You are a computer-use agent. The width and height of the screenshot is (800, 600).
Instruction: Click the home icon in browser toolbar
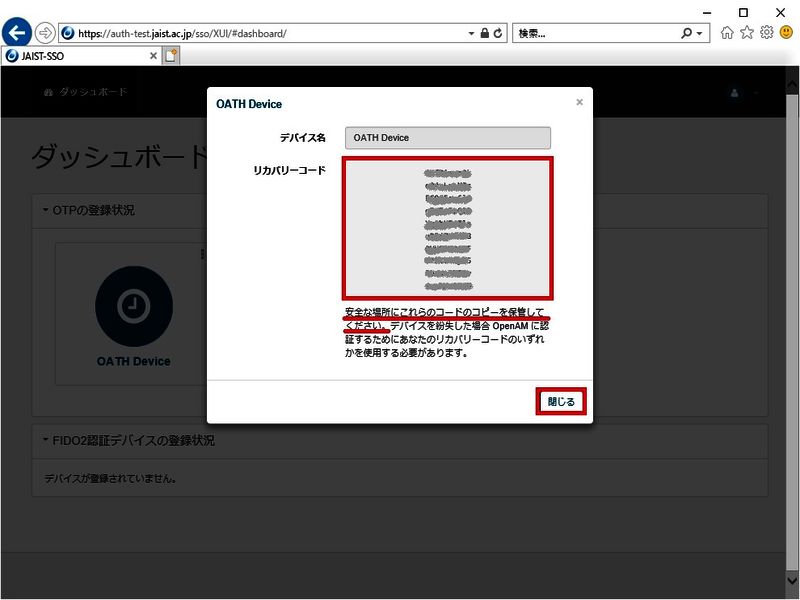pyautogui.click(x=727, y=33)
